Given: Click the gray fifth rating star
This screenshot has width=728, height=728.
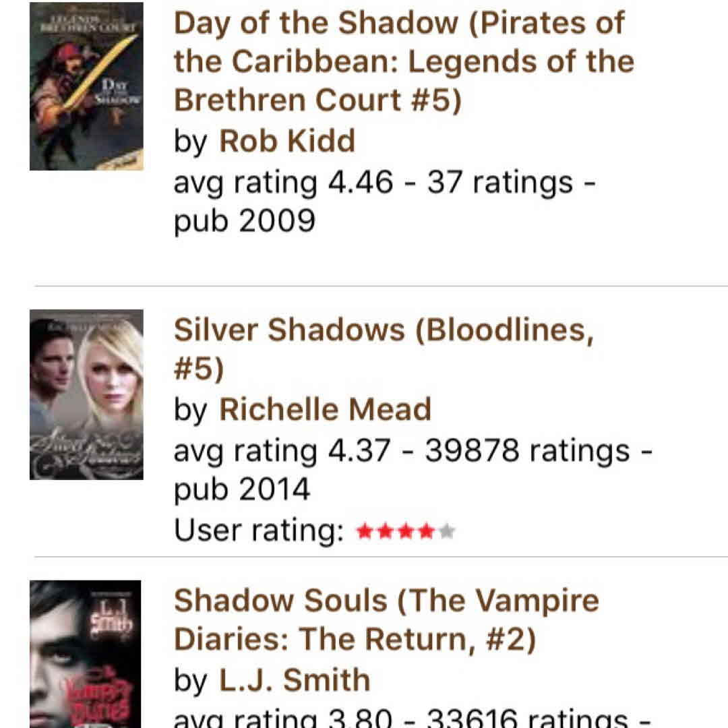Looking at the screenshot, I should tap(447, 533).
